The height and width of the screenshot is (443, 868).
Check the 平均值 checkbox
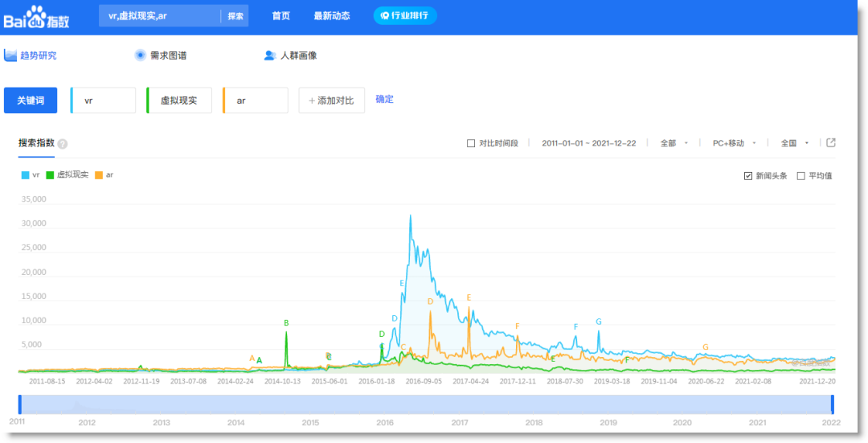coord(800,175)
